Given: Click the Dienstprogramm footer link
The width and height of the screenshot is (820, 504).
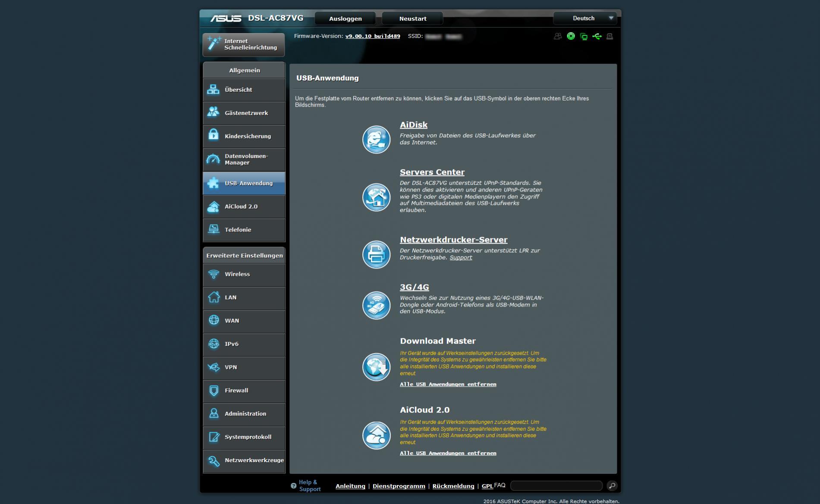Looking at the screenshot, I should coord(399,486).
